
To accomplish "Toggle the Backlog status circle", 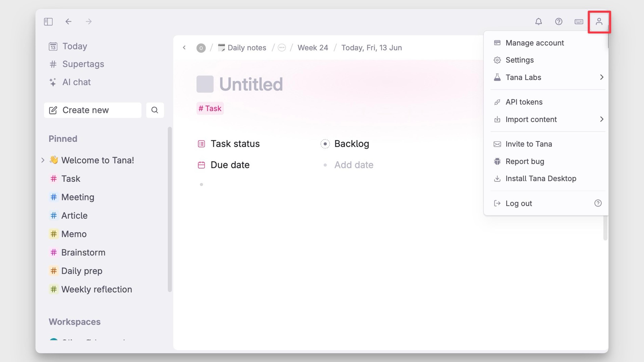I will coord(325,144).
